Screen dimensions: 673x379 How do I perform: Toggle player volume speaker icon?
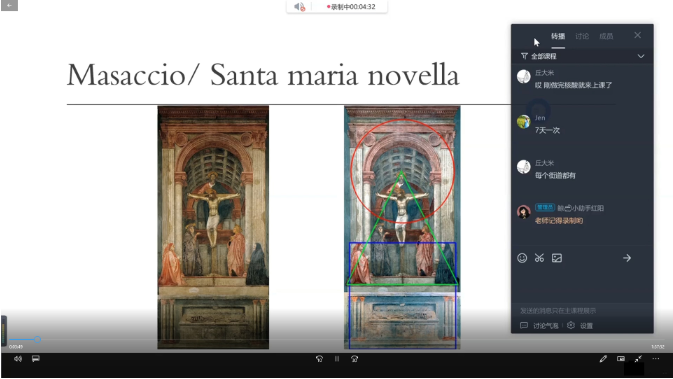tap(18, 359)
